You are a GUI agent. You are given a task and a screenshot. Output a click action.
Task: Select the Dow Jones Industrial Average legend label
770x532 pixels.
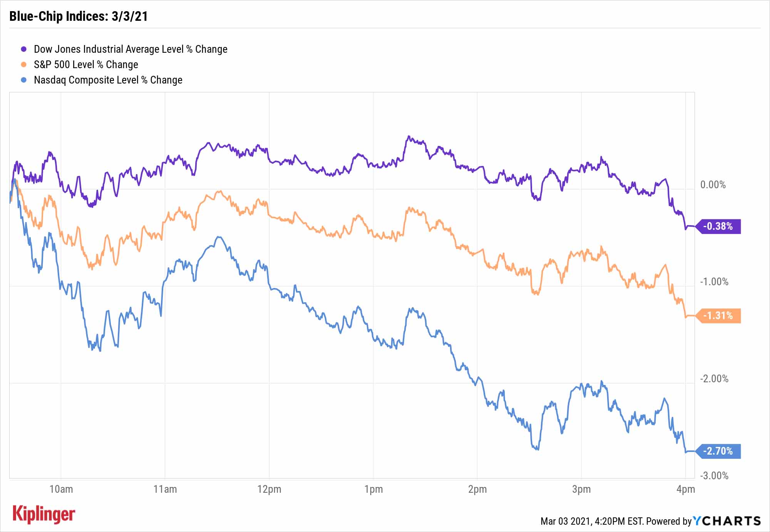[131, 49]
